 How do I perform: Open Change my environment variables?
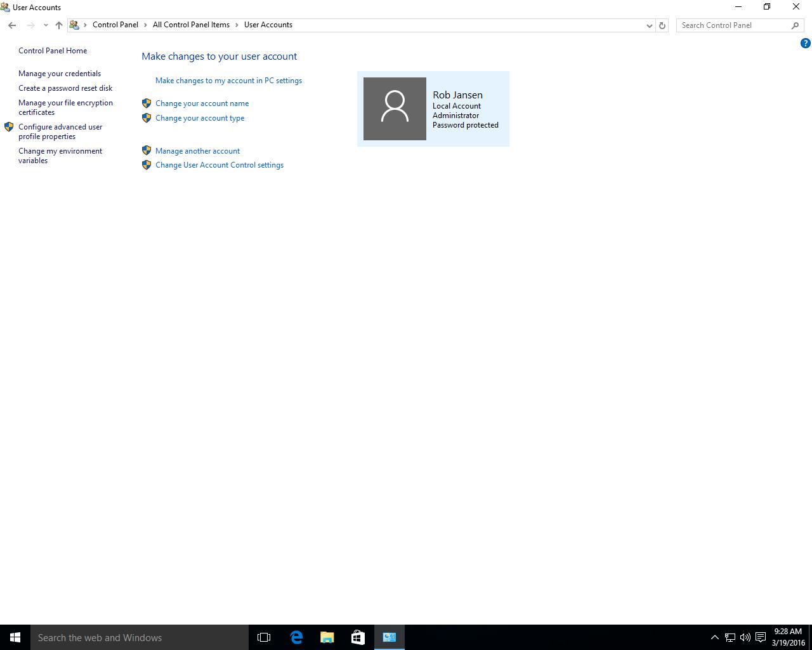point(60,156)
